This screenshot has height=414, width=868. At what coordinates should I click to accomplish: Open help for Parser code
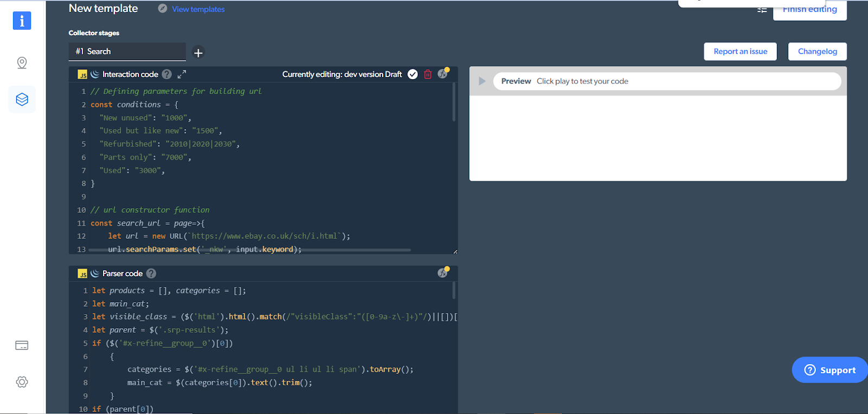(x=151, y=273)
